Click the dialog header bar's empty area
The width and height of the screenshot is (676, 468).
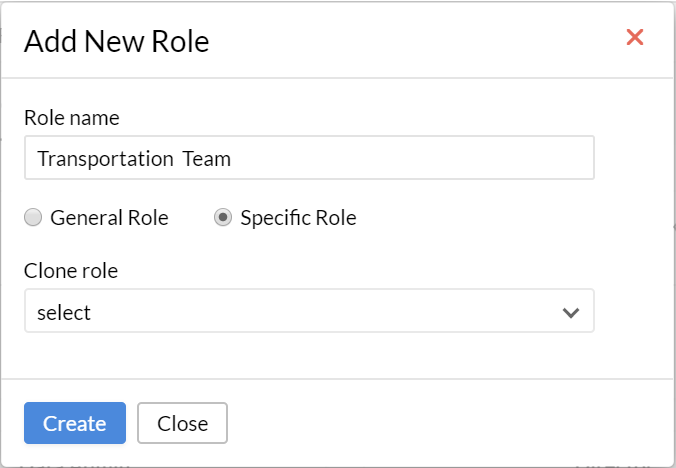[x=410, y=40]
